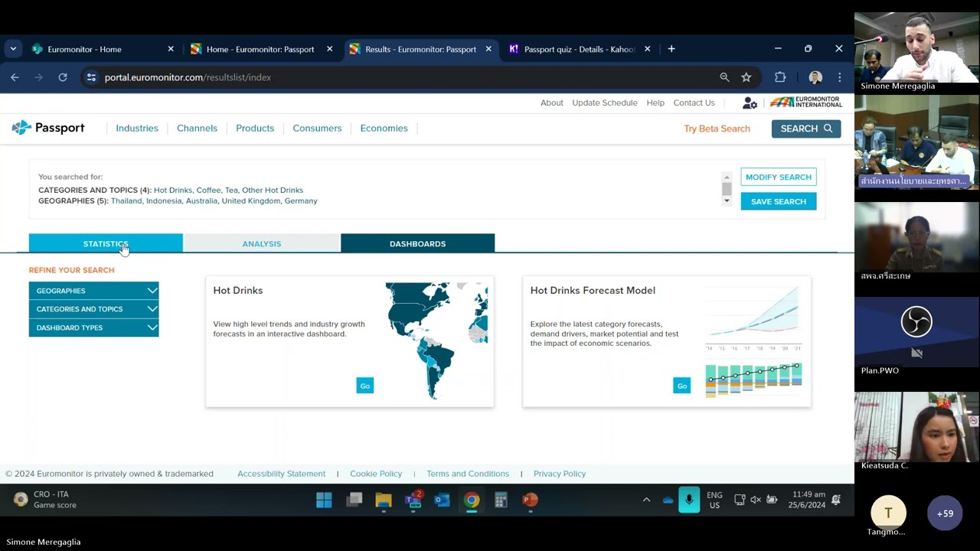Open Chrome extensions puzzle icon

pyautogui.click(x=780, y=77)
